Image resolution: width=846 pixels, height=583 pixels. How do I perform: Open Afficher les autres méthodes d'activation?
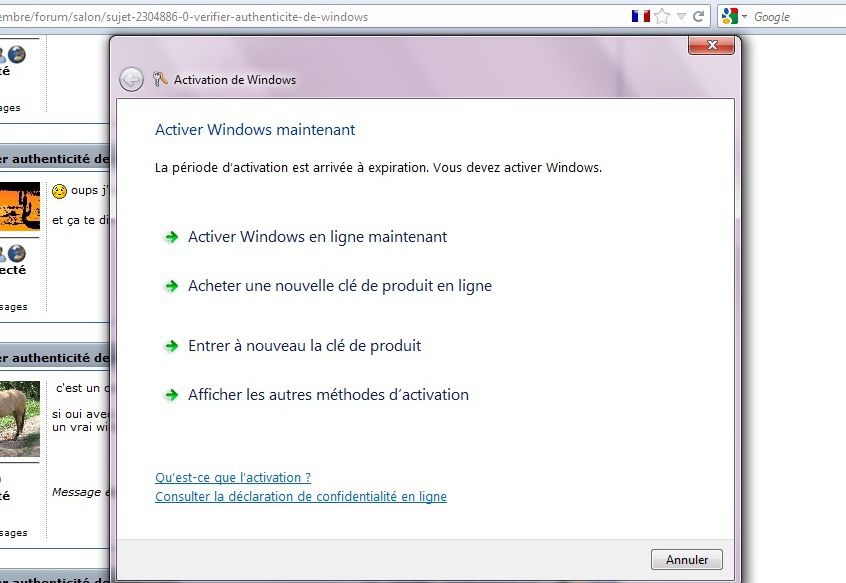[x=328, y=395]
